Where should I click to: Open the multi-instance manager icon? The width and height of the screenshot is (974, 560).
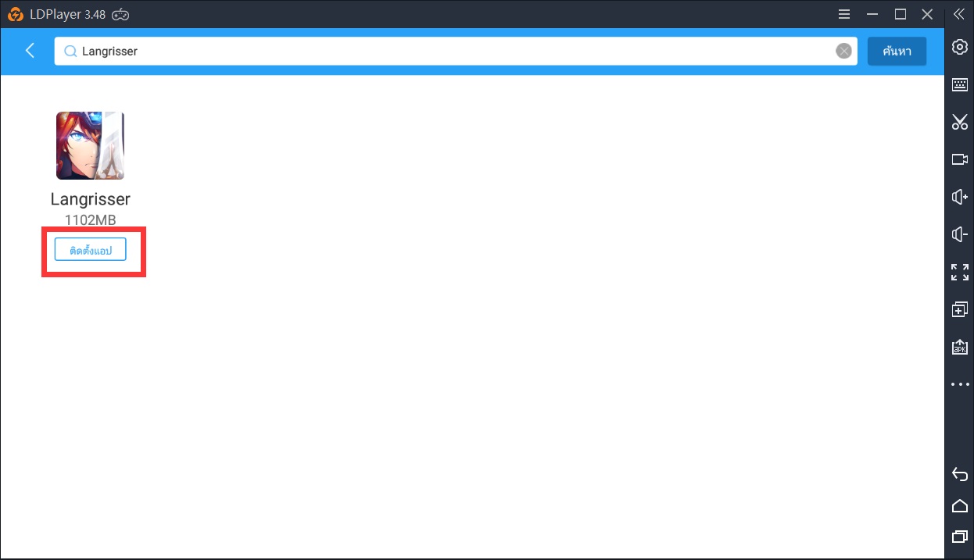[x=959, y=309]
